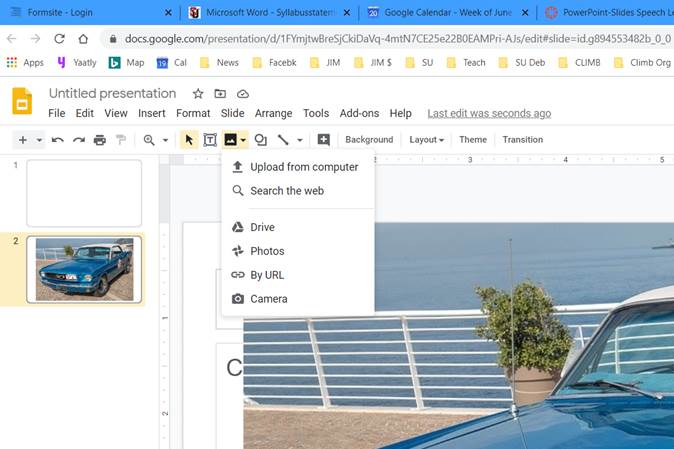This screenshot has width=674, height=449.
Task: Click the Undo arrow in toolbar
Action: point(58,140)
